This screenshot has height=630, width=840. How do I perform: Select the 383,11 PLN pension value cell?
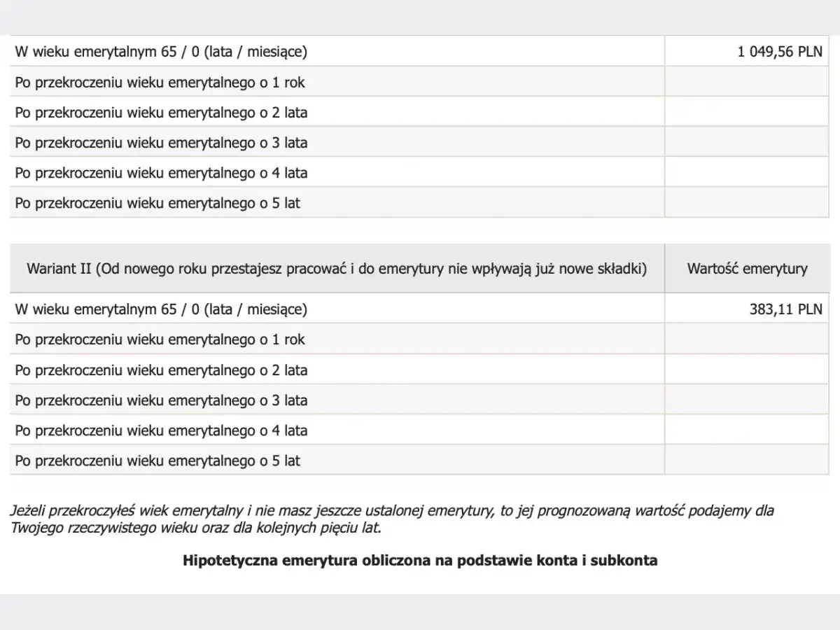747,309
